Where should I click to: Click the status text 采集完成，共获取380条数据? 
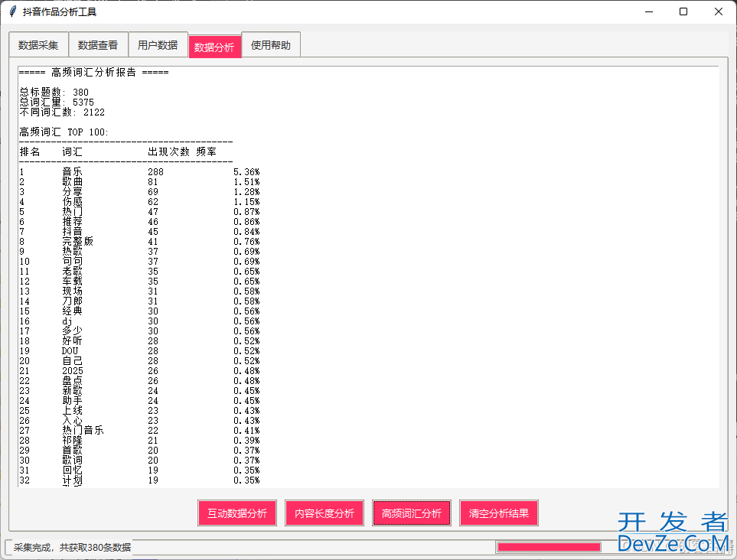point(73,547)
